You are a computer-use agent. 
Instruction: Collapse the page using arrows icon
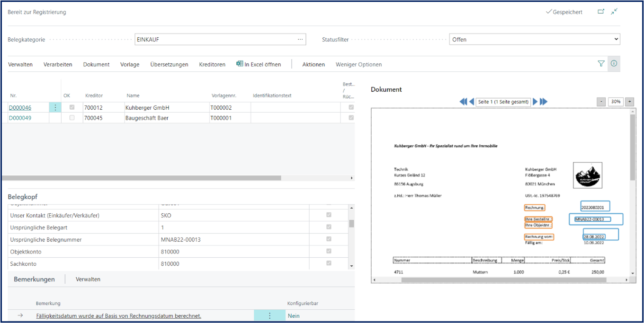click(x=614, y=12)
